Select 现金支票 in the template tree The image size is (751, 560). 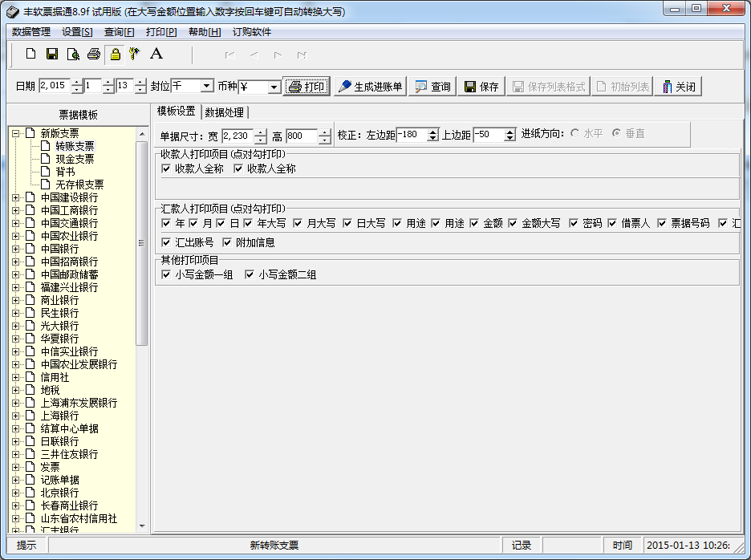point(75,159)
